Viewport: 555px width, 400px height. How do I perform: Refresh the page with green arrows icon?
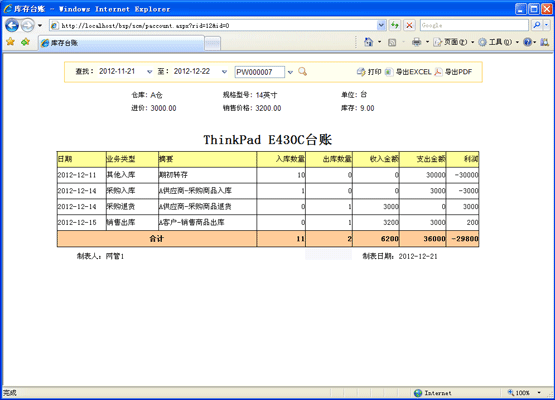pyautogui.click(x=395, y=25)
